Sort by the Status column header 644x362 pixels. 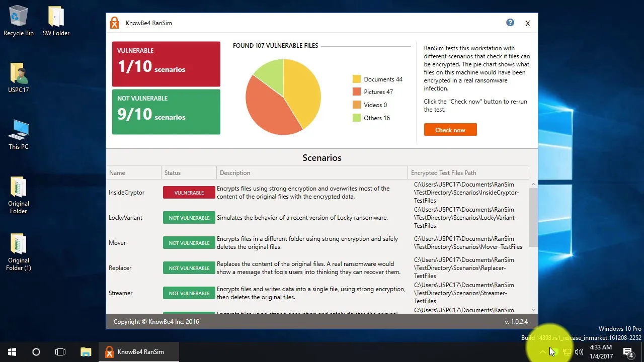point(189,172)
